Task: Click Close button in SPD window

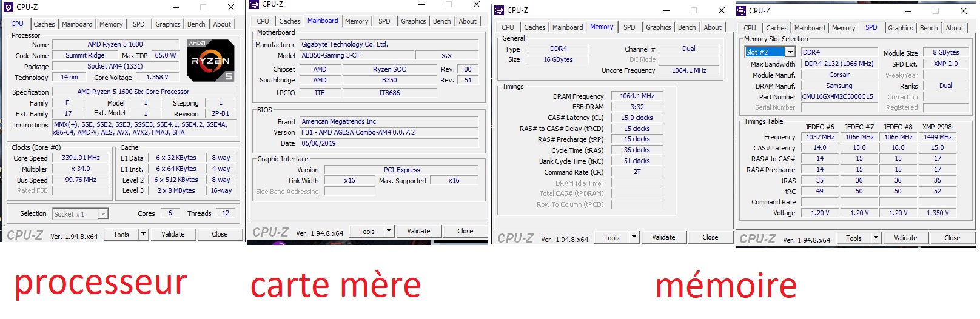Action: pyautogui.click(x=952, y=238)
